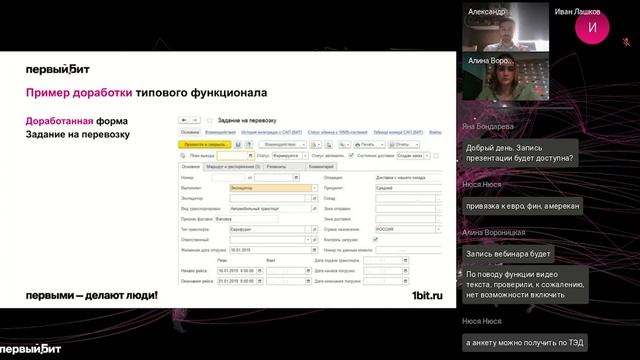Expand the Статус dropdown showing Формируется
640x360 pixels.
point(305,156)
